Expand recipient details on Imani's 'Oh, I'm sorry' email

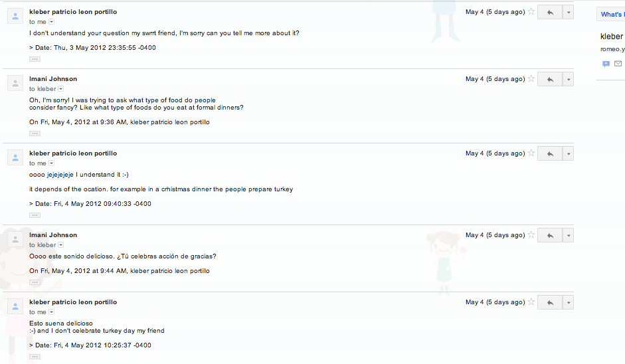pos(61,89)
